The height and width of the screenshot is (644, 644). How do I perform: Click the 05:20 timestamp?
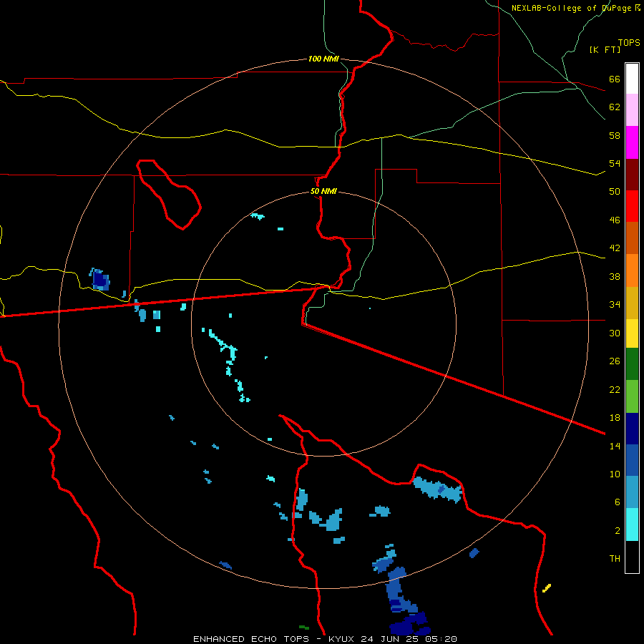coord(441,639)
